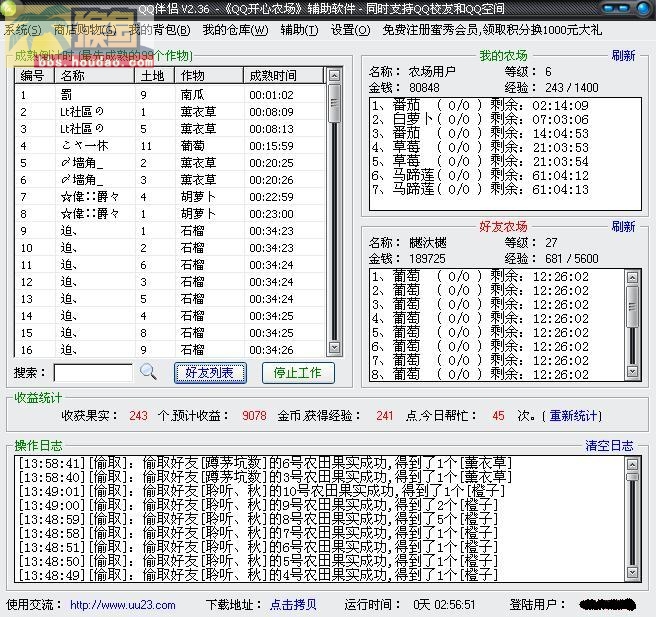Select row 4 with crop 葡萄
656x617 pixels.
[169, 146]
